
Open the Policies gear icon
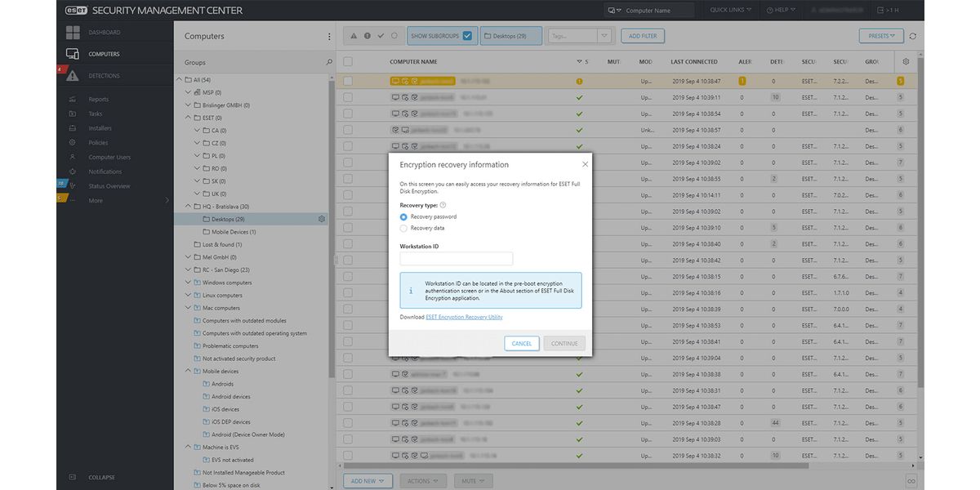click(73, 143)
